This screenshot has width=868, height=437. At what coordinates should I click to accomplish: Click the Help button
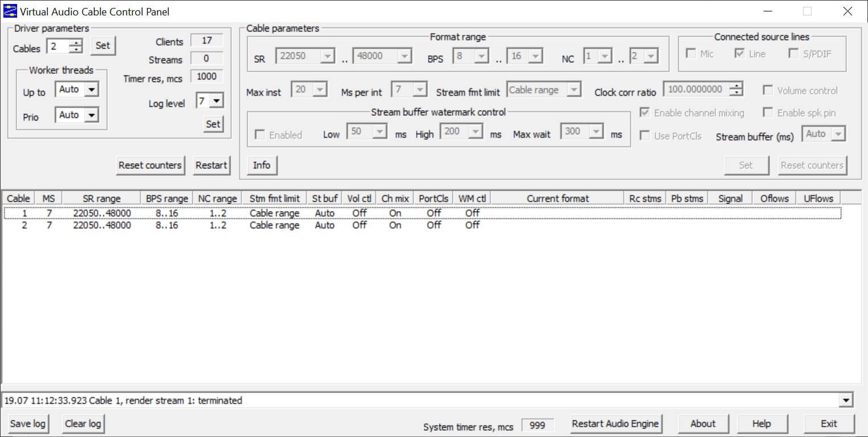click(x=762, y=424)
